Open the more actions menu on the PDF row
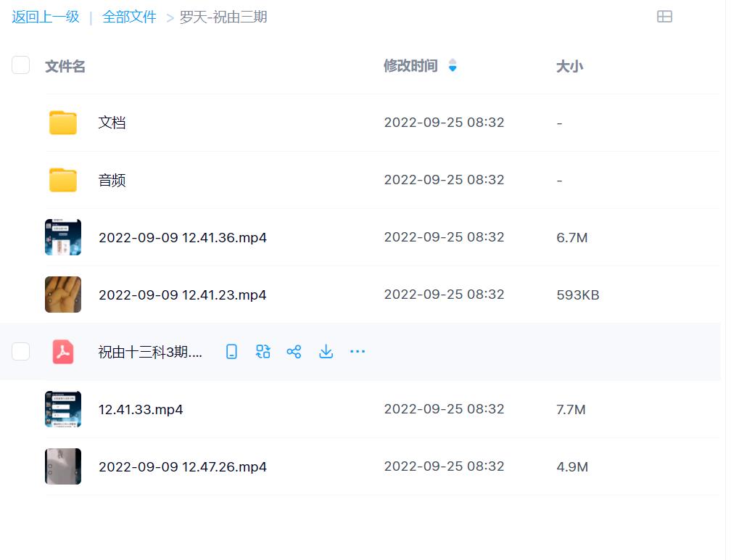 [x=358, y=351]
